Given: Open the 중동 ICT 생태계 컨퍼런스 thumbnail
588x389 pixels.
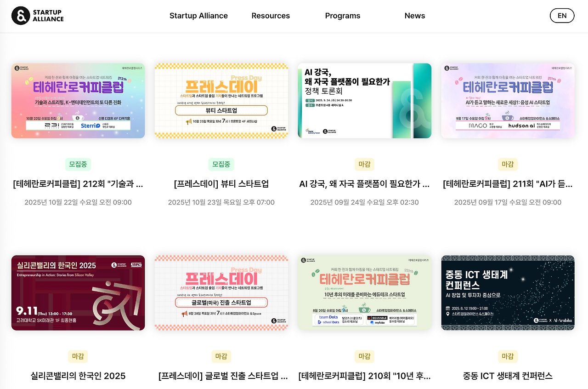Looking at the screenshot, I should coord(508,293).
